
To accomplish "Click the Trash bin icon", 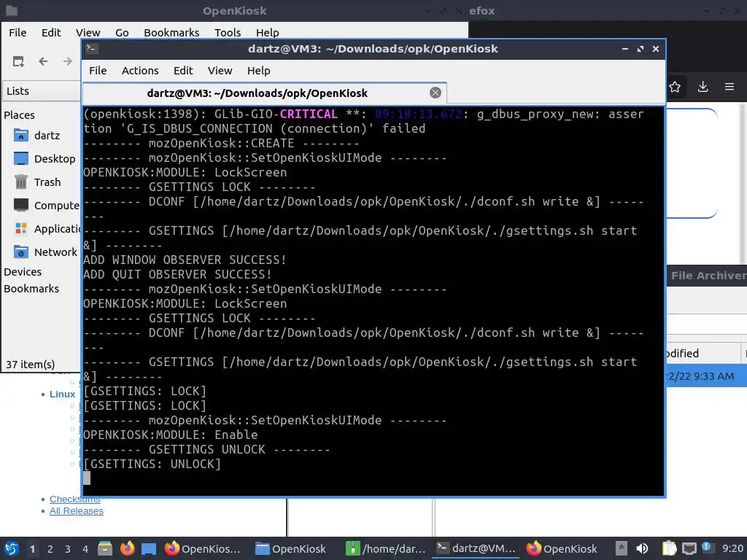I will click(x=21, y=182).
